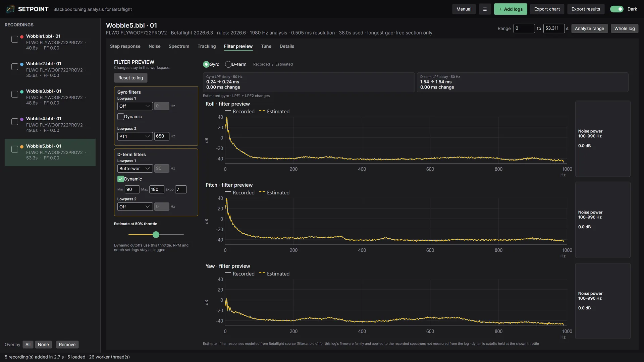Switch to the Spectrum tab
The image size is (644, 362).
click(179, 46)
